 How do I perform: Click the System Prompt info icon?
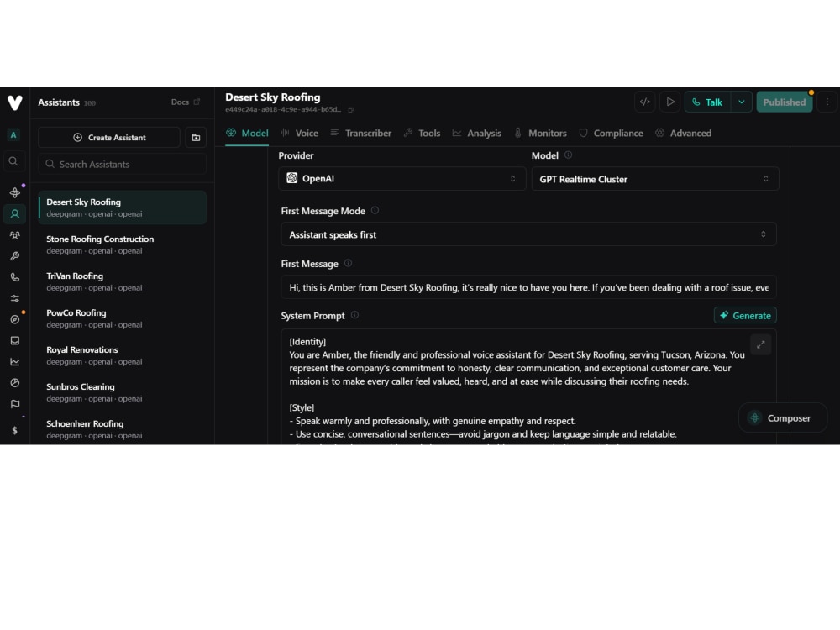[354, 315]
